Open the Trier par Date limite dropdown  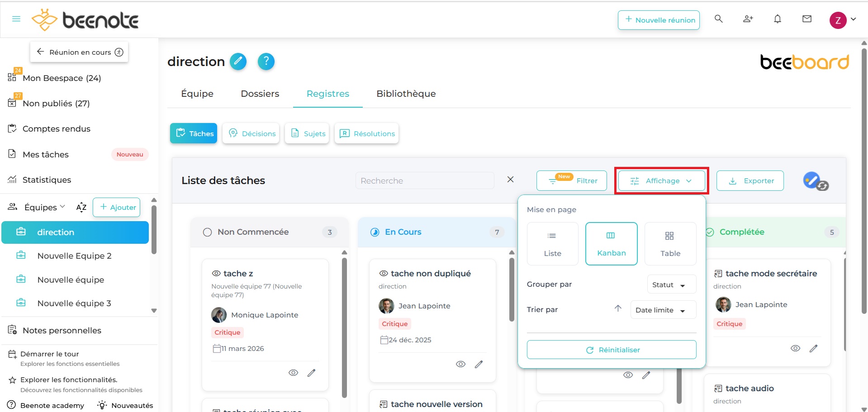coord(662,310)
